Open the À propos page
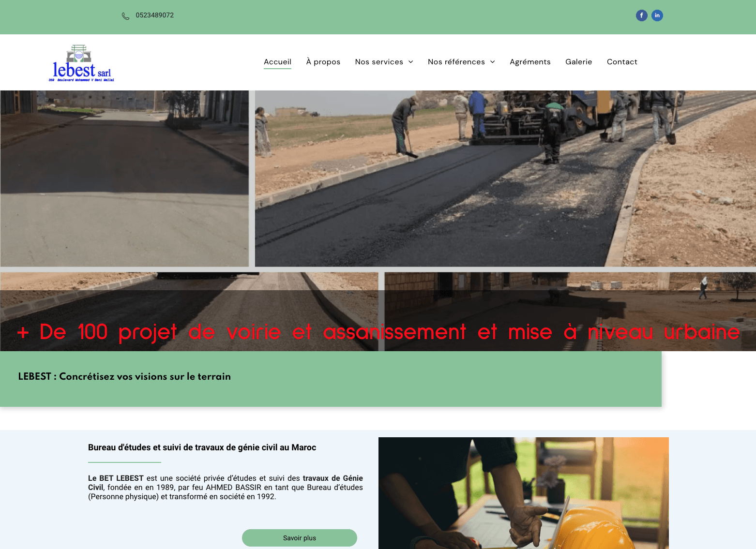This screenshot has width=756, height=549. pos(323,62)
